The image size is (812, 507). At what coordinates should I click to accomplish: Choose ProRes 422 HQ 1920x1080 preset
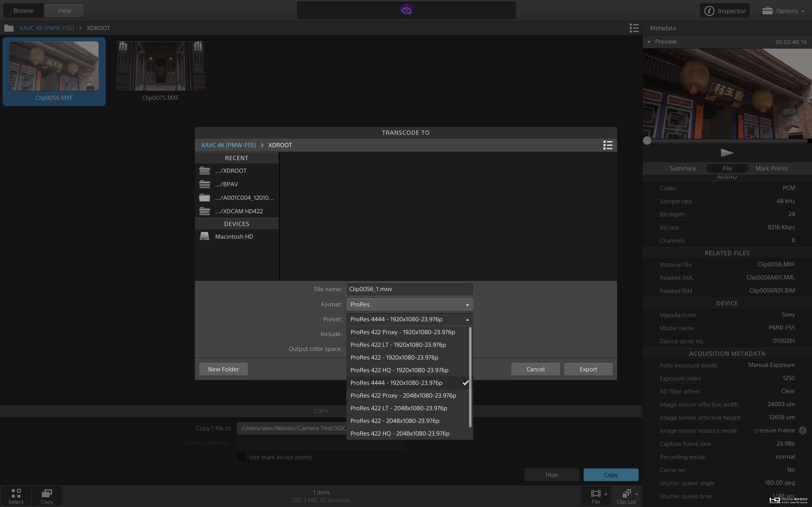(x=399, y=370)
